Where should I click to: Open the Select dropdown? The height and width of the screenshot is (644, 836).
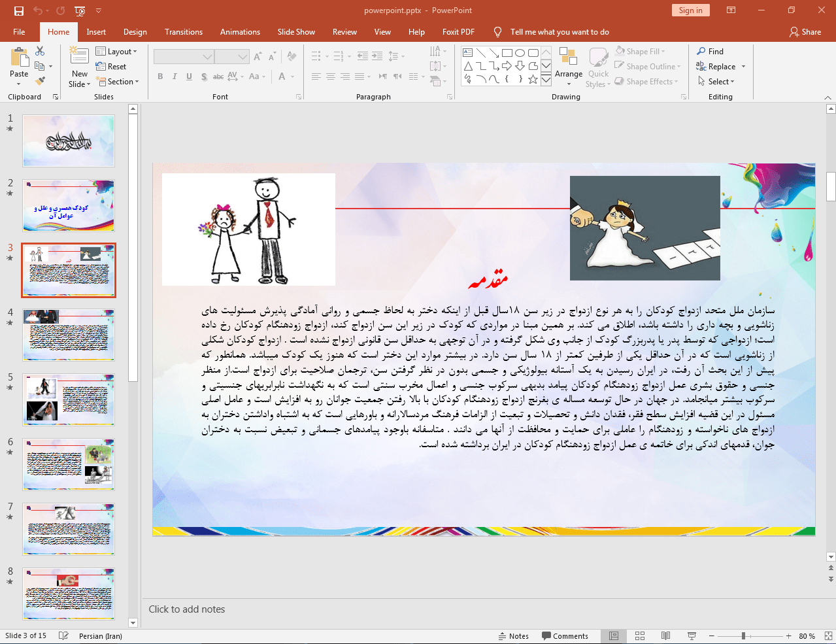click(x=716, y=82)
